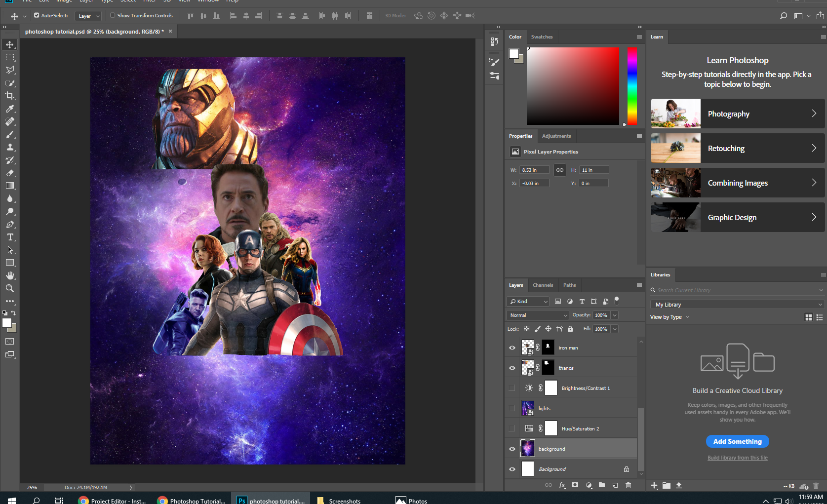This screenshot has height=504, width=827.
Task: Select the Healing Brush tool
Action: point(10,121)
